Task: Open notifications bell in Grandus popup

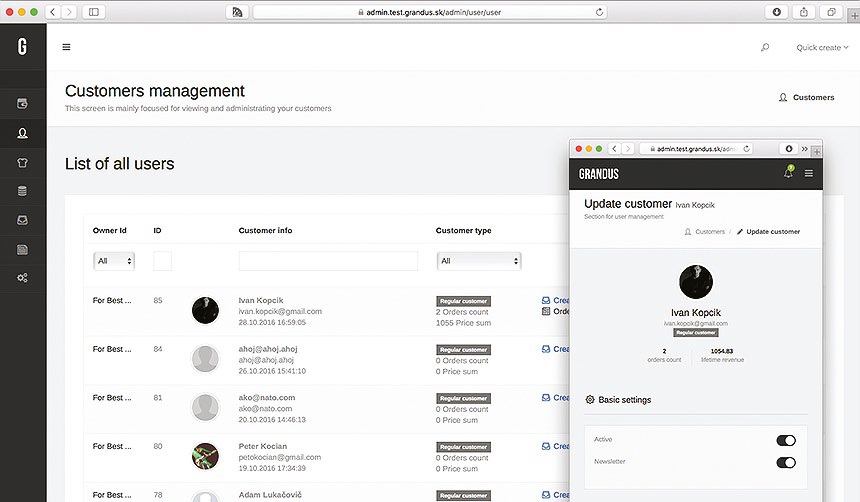Action: (787, 173)
